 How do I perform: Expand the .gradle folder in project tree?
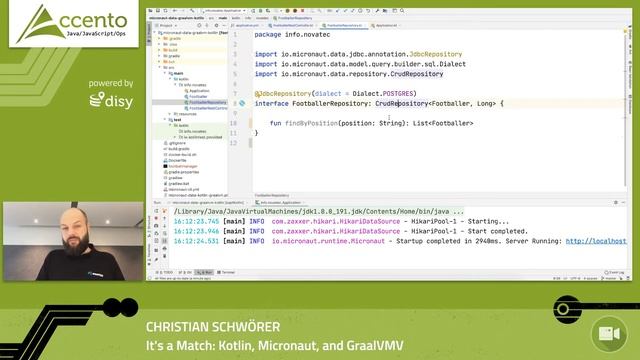click(160, 38)
